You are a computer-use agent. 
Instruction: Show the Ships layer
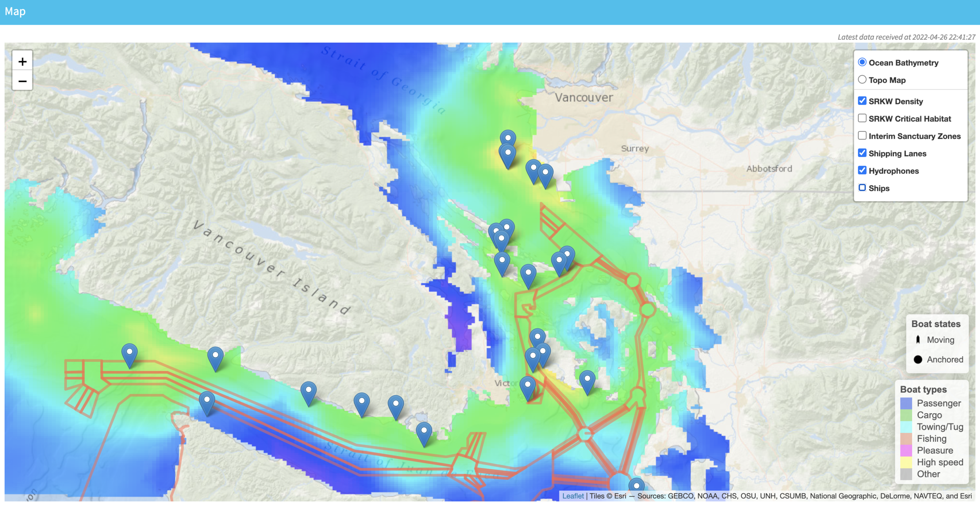pos(862,188)
